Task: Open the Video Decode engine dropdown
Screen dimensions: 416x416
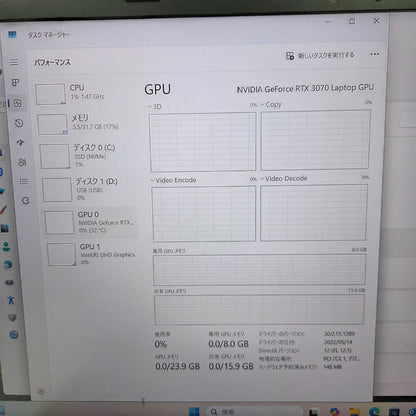Action: [x=284, y=179]
